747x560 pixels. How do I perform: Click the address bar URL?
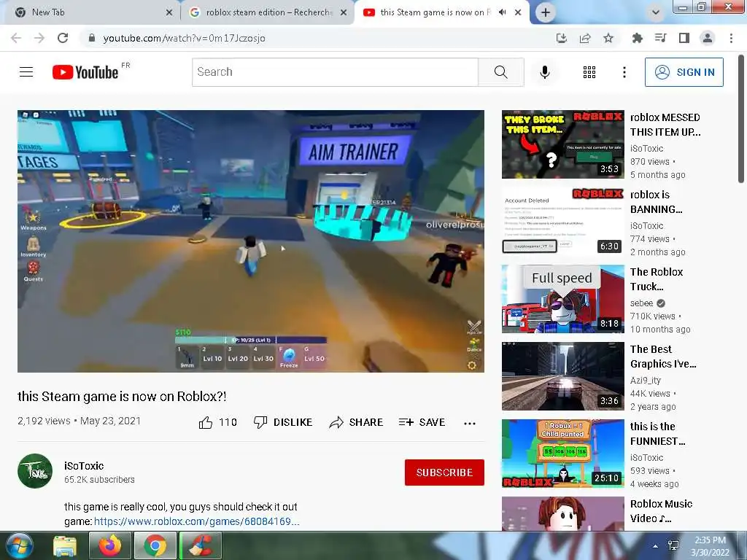point(185,38)
